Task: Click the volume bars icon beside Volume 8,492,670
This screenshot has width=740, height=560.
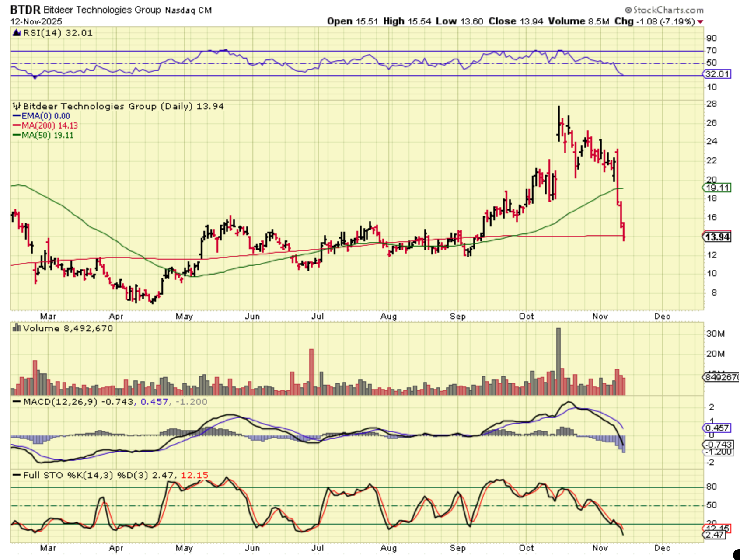Action: (17, 328)
